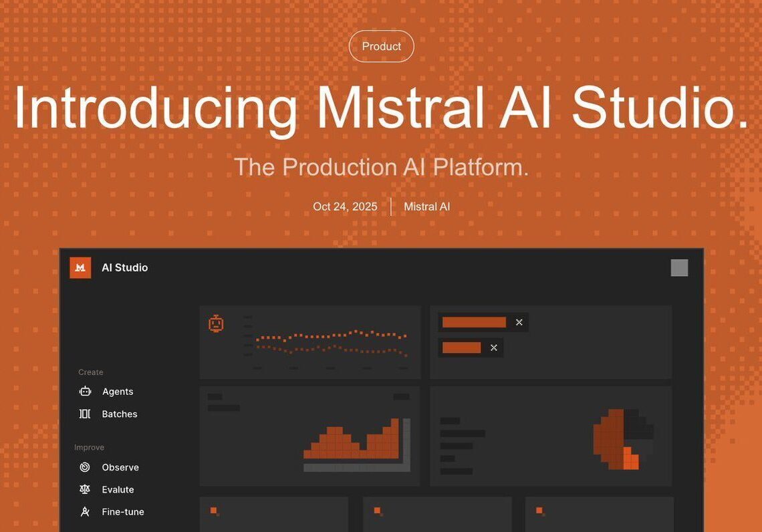Open Evalute in the sidebar
Viewport: 762px width, 532px height.
(x=118, y=490)
